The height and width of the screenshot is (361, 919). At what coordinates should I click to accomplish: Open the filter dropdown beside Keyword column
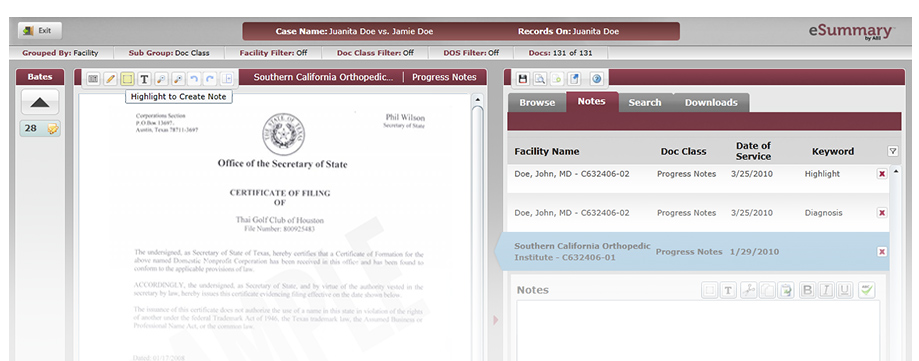893,151
